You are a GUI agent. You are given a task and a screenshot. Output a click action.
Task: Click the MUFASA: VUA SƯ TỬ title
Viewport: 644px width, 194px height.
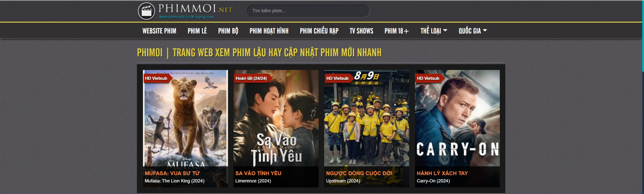pyautogui.click(x=172, y=173)
